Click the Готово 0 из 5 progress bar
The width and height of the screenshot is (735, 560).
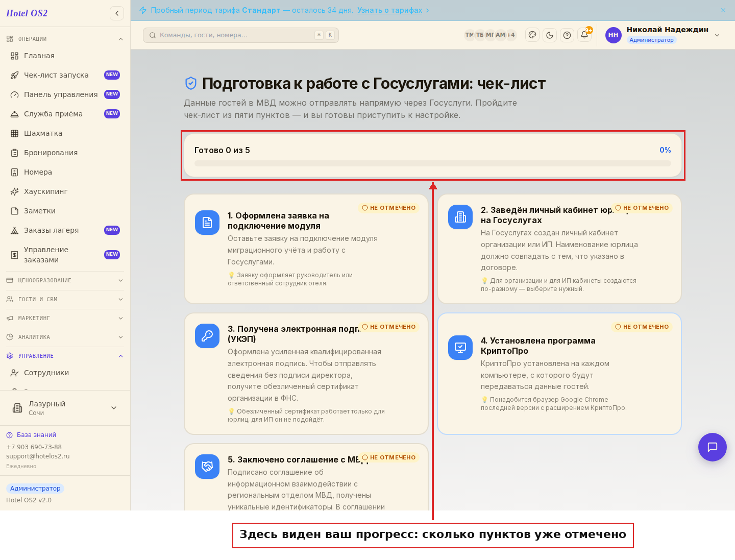[433, 163]
